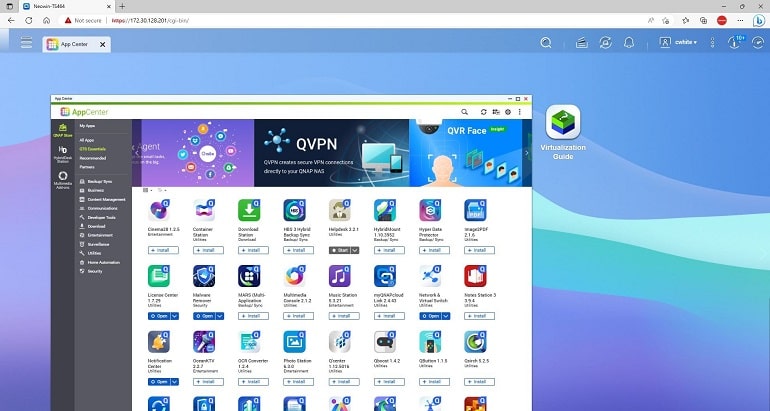Expand License Center Open dropdown arrow

tap(174, 316)
